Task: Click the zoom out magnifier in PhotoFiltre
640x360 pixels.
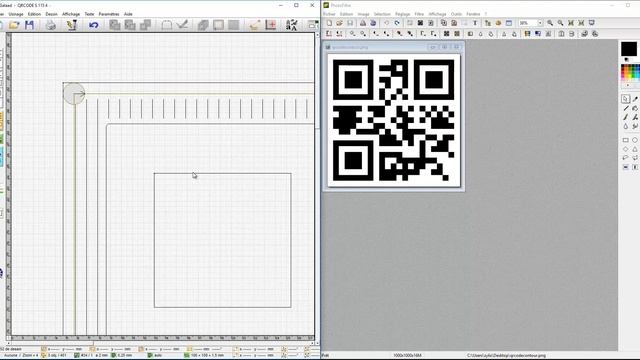Action: point(560,23)
